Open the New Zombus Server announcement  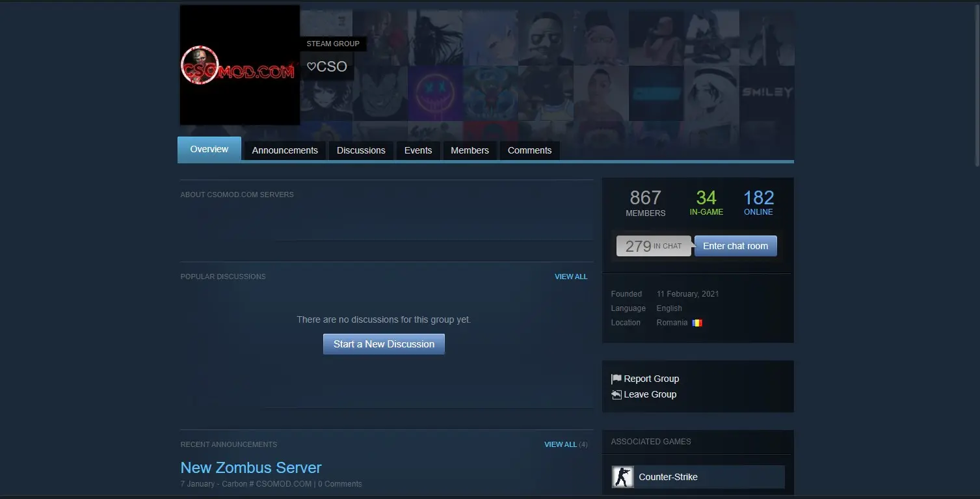tap(251, 468)
